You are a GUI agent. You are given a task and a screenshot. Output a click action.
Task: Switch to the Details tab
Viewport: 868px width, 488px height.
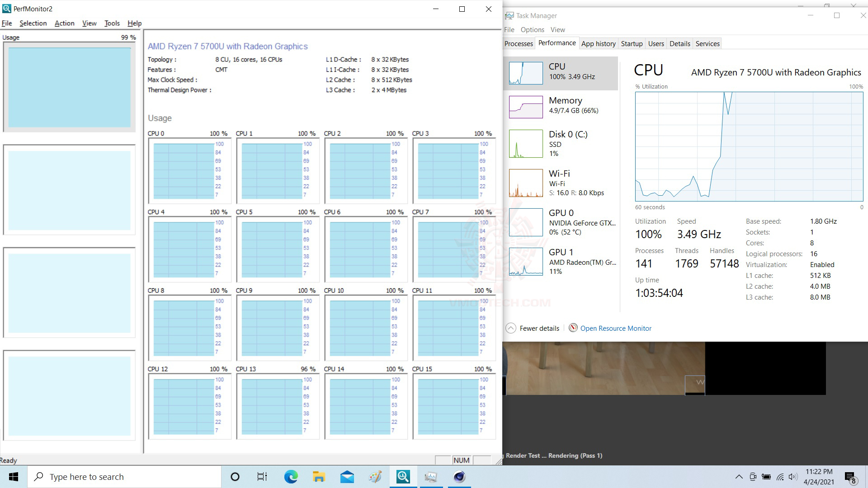679,44
